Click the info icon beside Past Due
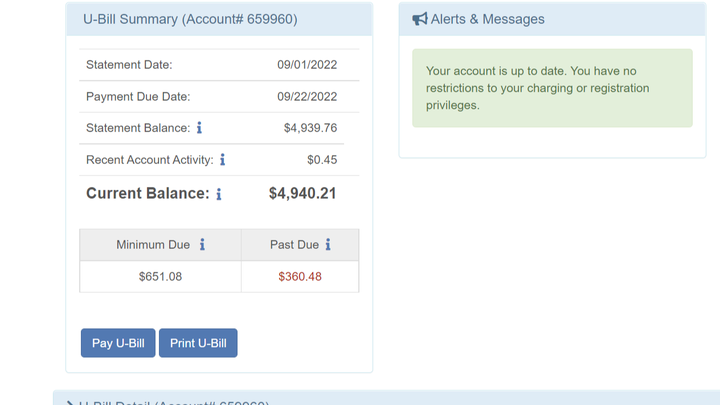Image resolution: width=720 pixels, height=405 pixels. [327, 245]
